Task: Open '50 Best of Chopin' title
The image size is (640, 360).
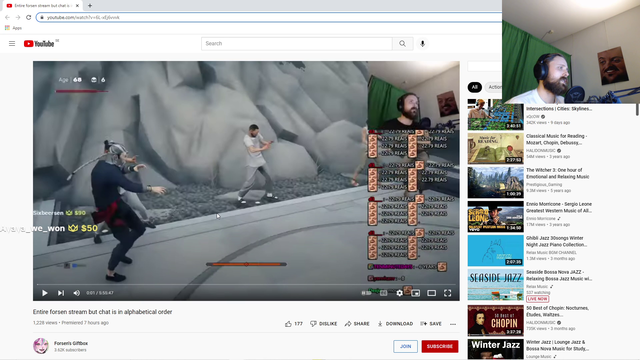Action: point(558,311)
